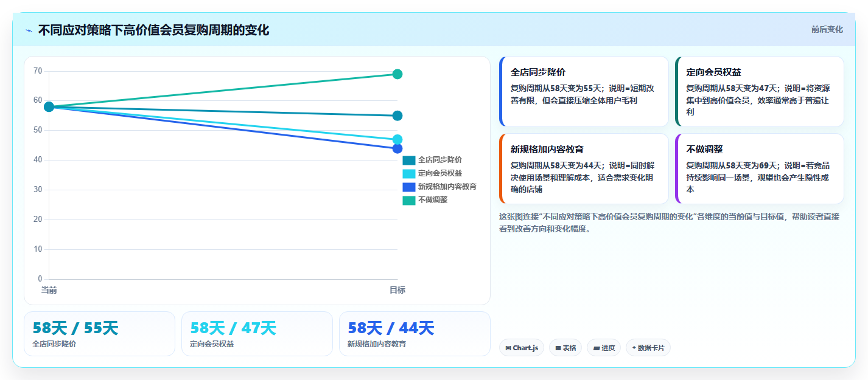The height and width of the screenshot is (380, 868).
Task: Select the 表格 tag
Action: coord(565,348)
